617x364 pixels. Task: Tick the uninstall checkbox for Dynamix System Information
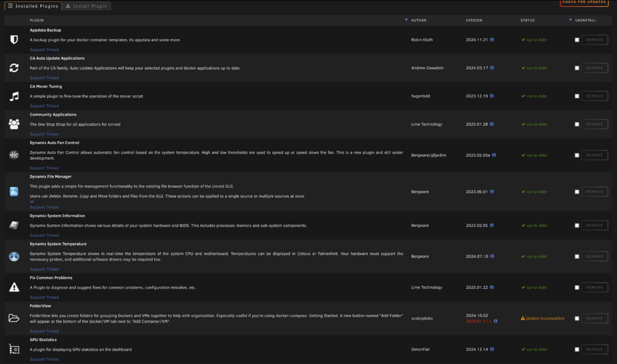[x=577, y=225]
